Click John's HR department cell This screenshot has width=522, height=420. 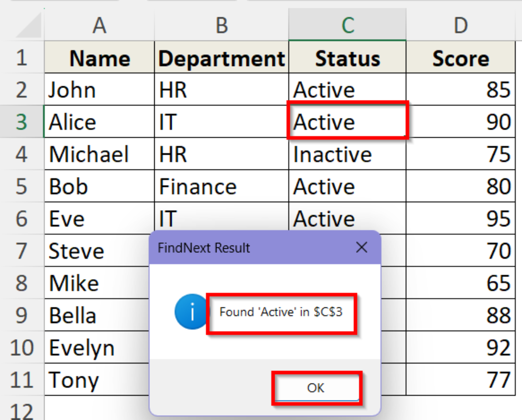tap(222, 89)
